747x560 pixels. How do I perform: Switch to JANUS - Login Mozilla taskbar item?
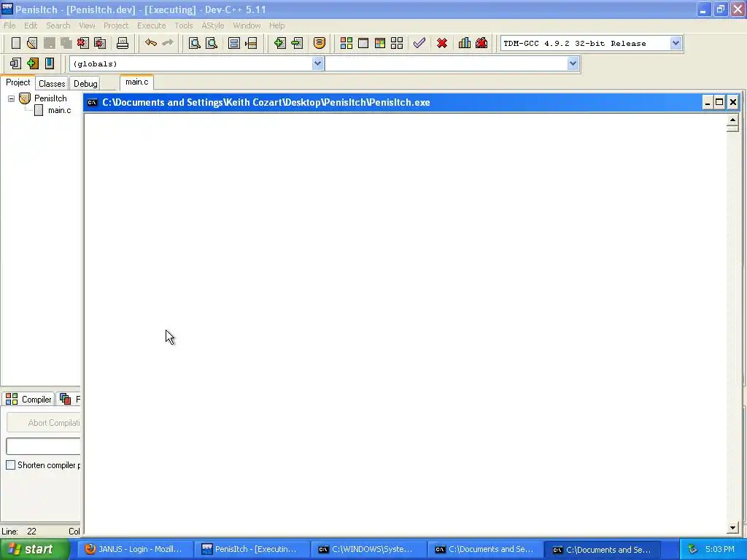pos(136,549)
